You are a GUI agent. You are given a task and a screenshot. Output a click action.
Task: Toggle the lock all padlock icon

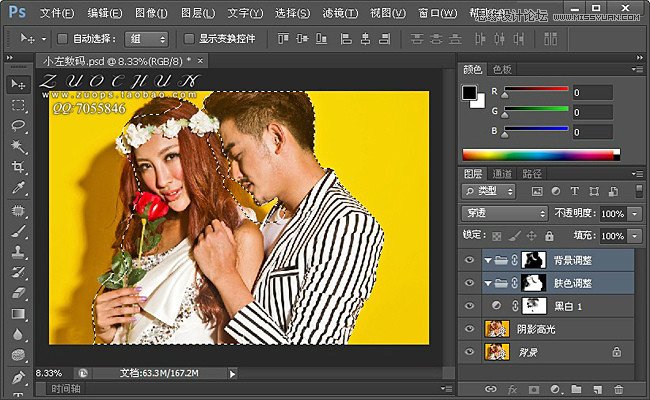[x=549, y=236]
